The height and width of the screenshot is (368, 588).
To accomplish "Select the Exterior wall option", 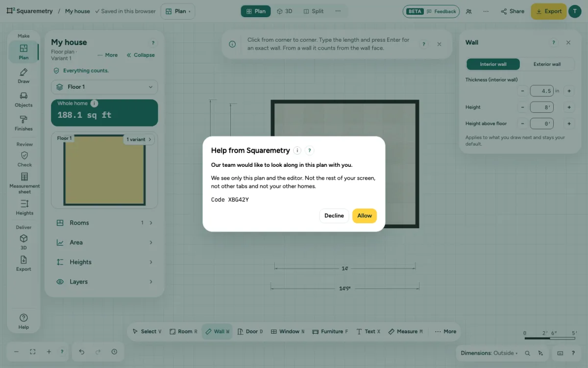I will [547, 64].
